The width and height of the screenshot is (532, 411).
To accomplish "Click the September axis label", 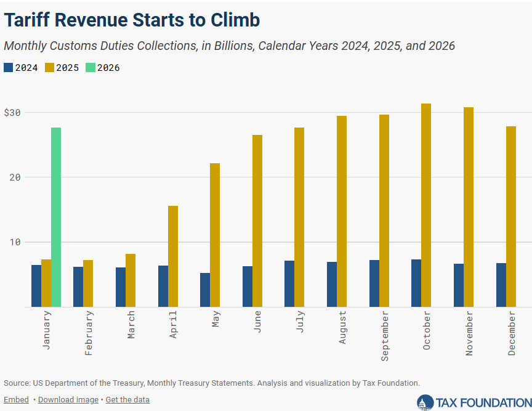I will click(x=385, y=336).
